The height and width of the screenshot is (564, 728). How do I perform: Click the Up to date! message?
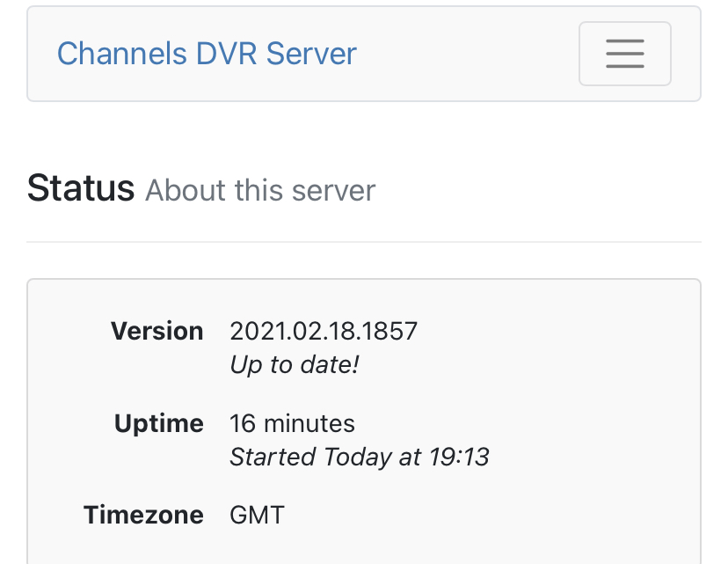click(x=294, y=364)
